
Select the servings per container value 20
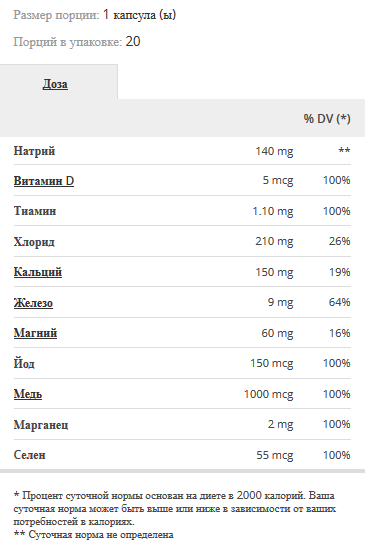(x=133, y=42)
